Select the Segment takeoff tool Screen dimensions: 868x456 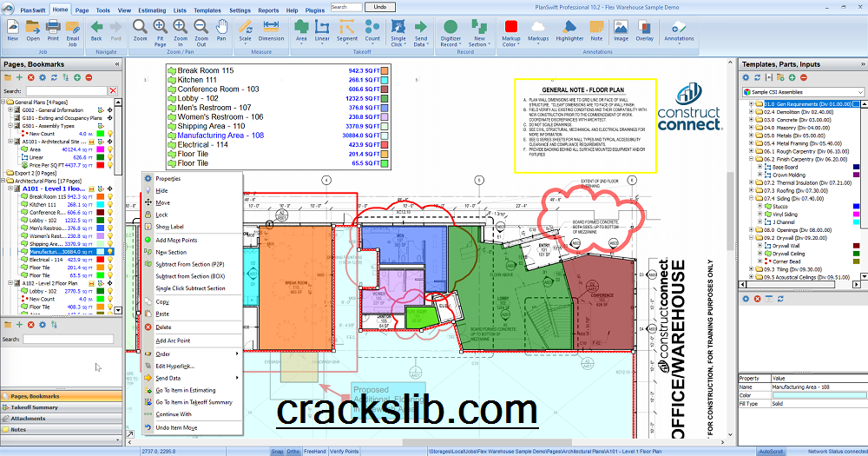tap(347, 26)
